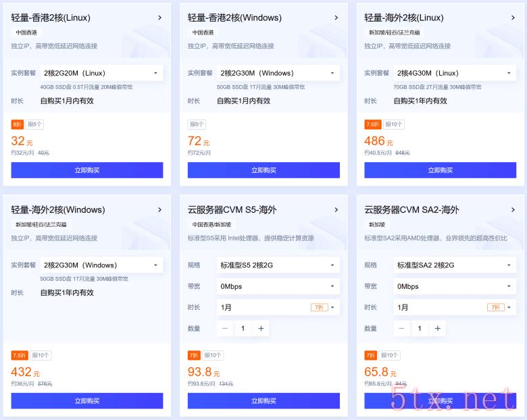Click the 轻量-海外2核(Linux) title
Image resolution: width=527 pixels, height=420 pixels.
point(404,18)
